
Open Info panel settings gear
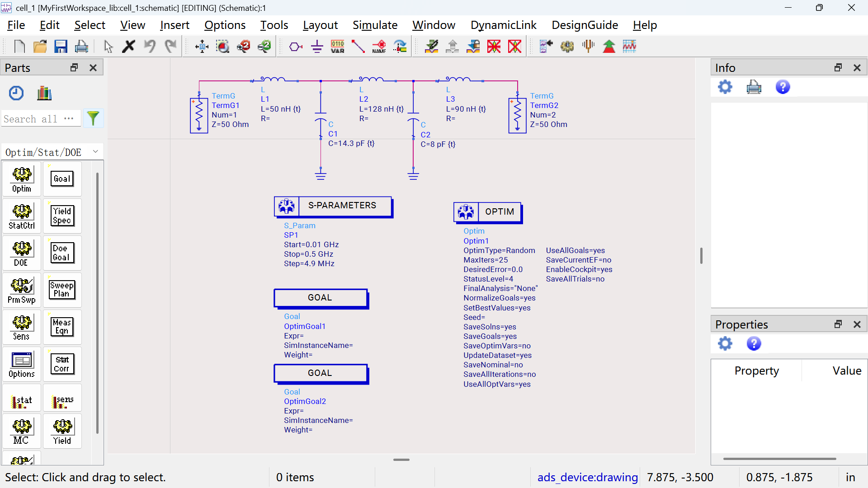[x=725, y=87]
